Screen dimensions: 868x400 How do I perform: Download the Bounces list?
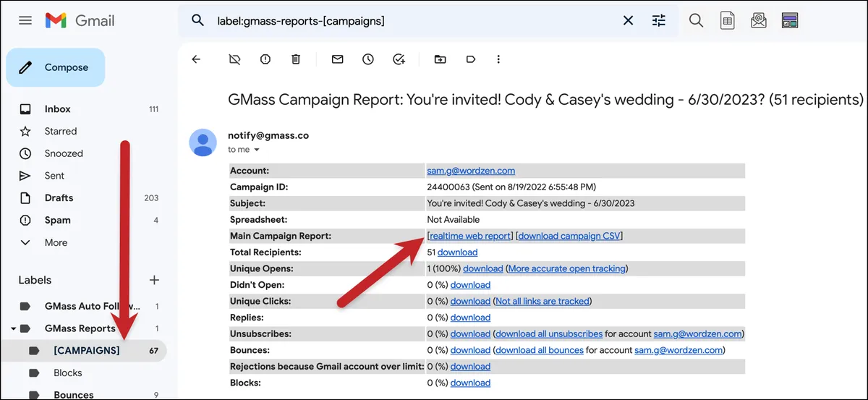tap(470, 350)
